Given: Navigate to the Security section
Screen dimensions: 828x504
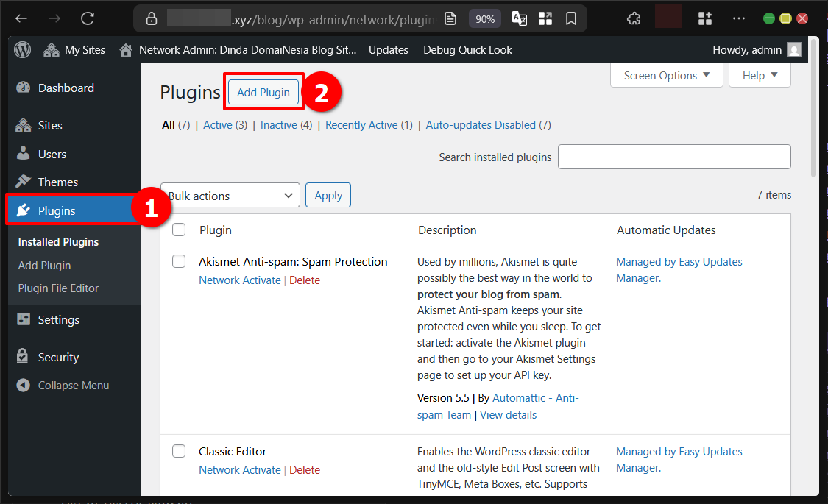Looking at the screenshot, I should pyautogui.click(x=57, y=357).
